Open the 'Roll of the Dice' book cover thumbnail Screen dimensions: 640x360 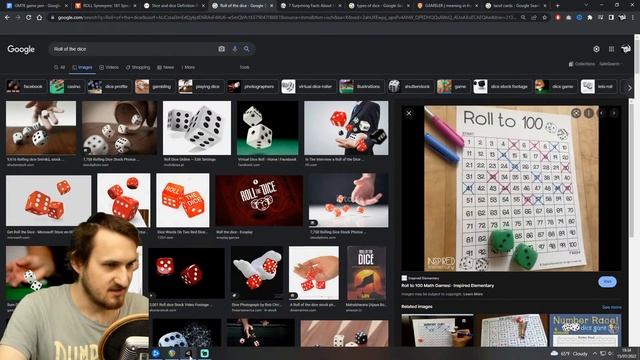[366, 273]
